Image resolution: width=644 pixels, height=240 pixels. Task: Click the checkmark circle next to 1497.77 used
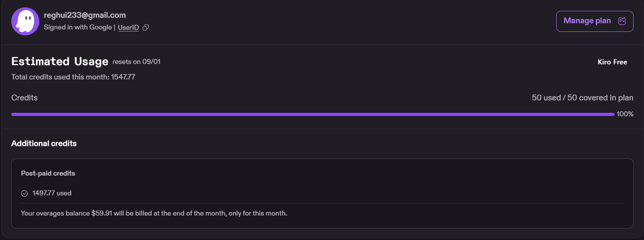pos(24,193)
